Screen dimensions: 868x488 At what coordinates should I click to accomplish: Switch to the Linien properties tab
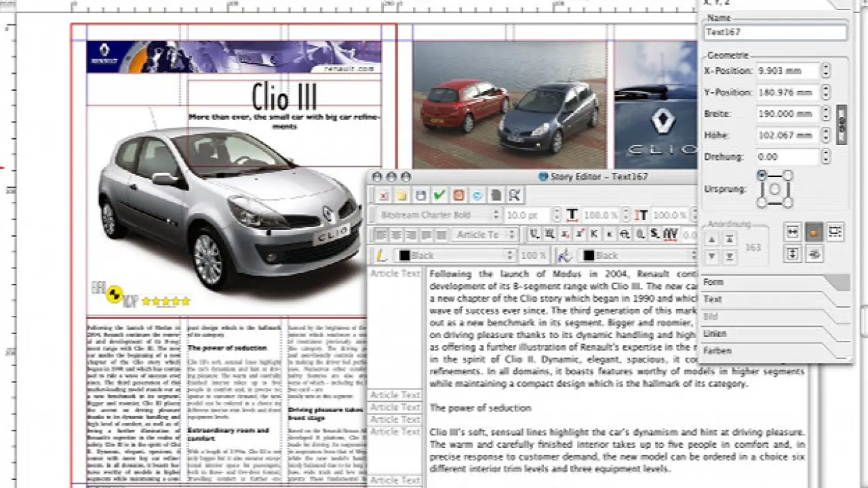tap(715, 333)
